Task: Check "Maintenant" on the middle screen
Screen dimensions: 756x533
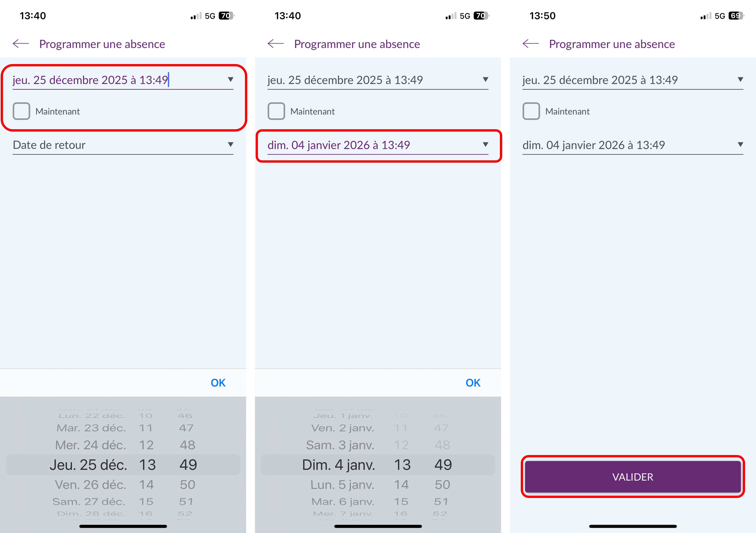Action: pos(276,111)
